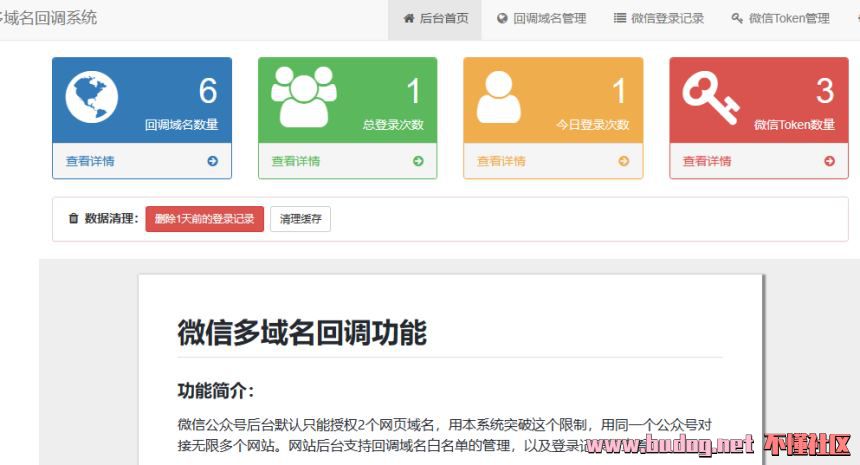Viewport: 860px width, 465px height.
Task: Open the 后台首页 navigation tab
Action: [x=435, y=18]
